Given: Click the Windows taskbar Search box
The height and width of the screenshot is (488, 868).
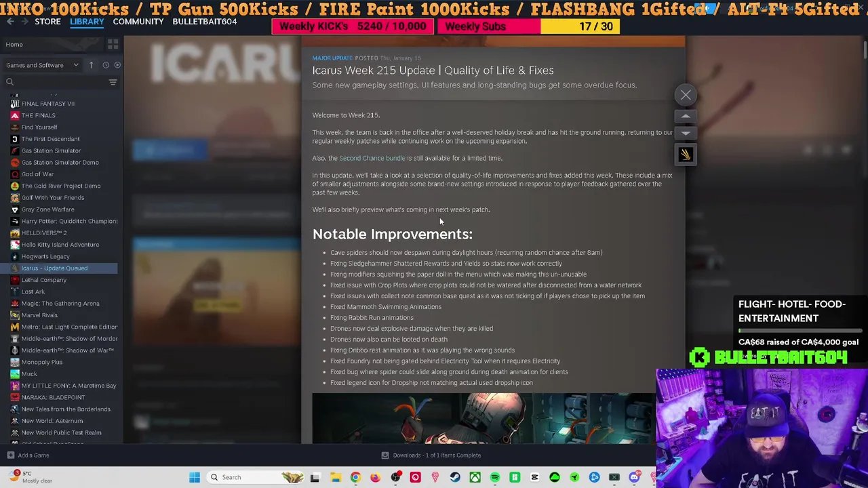Looking at the screenshot, I should 256,477.
